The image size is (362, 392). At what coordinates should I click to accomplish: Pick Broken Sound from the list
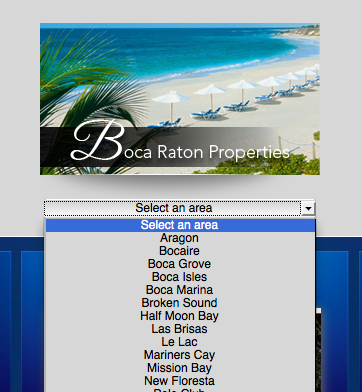pos(180,303)
